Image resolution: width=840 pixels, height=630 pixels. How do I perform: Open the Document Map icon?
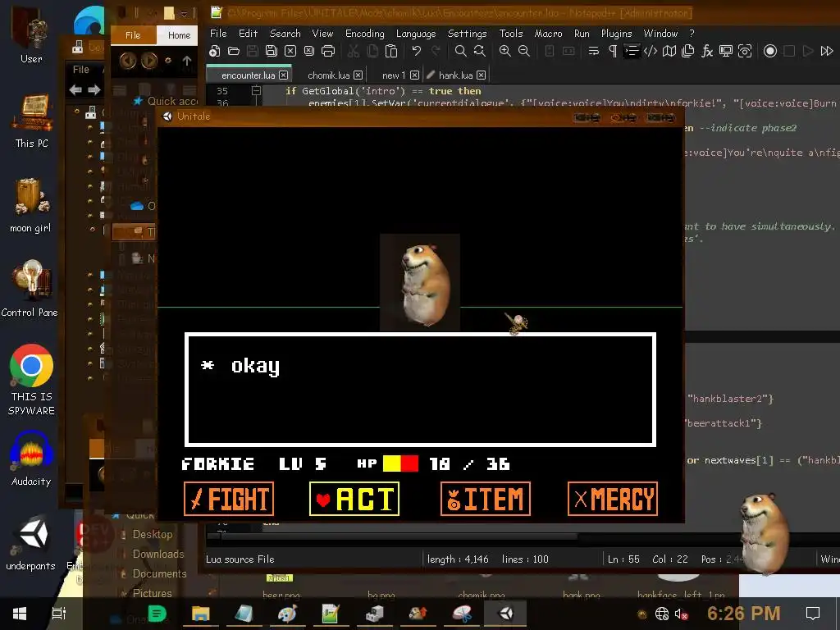(x=669, y=51)
